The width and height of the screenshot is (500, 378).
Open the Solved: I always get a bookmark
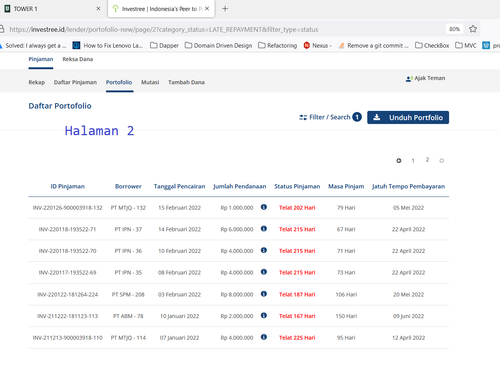pos(33,45)
